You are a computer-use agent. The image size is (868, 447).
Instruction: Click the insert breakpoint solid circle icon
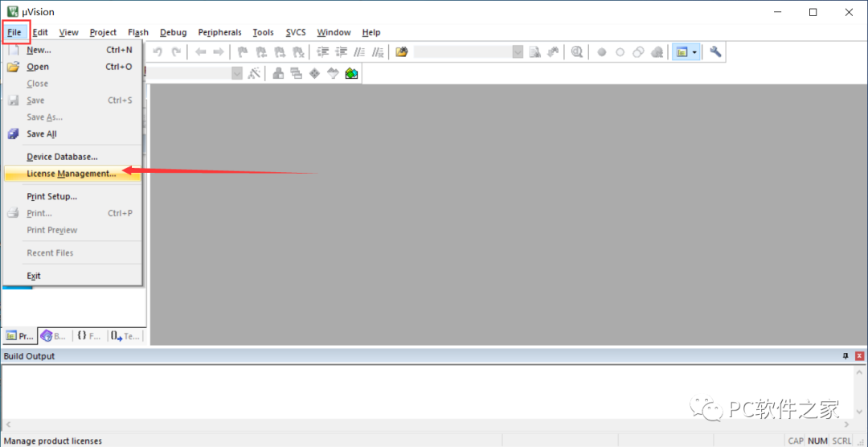click(x=602, y=52)
